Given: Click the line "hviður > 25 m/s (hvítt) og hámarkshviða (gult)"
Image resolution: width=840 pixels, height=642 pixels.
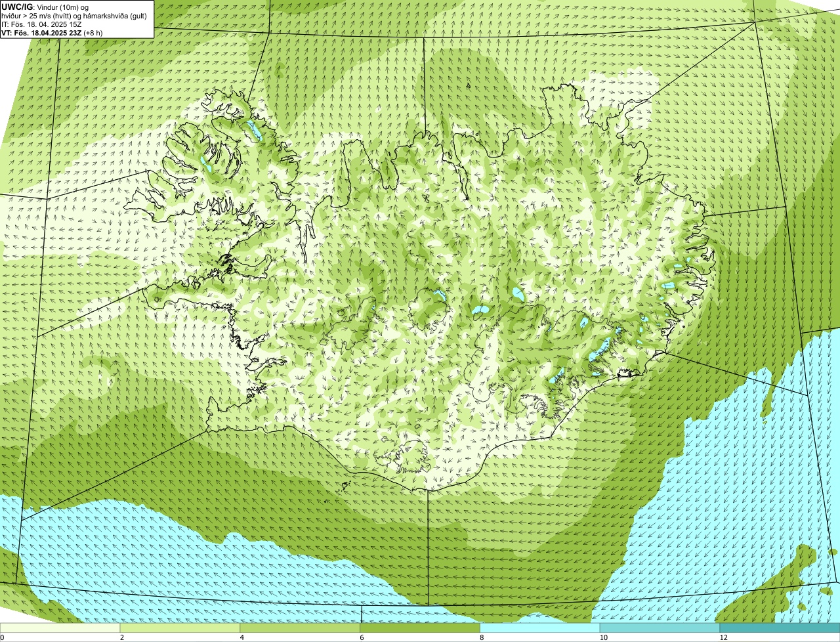Looking at the screenshot, I should tap(74, 15).
